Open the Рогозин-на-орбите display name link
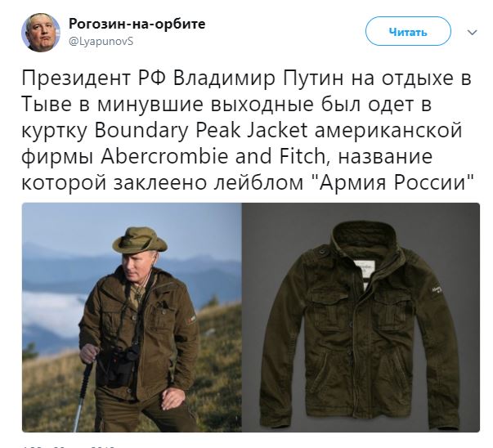This screenshot has height=448, width=493. pos(137,24)
